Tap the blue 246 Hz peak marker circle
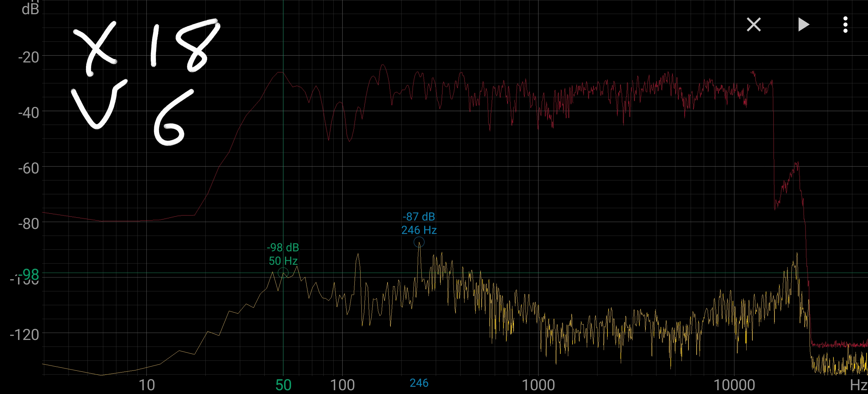 coord(419,242)
